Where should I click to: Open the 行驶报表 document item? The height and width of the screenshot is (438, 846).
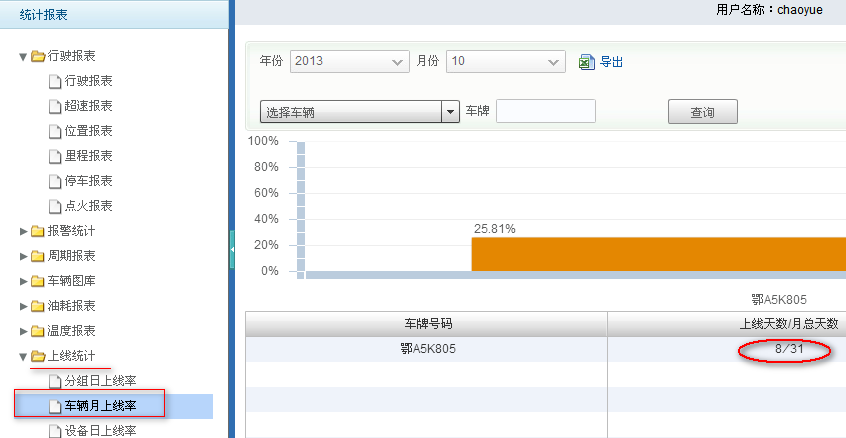88,81
